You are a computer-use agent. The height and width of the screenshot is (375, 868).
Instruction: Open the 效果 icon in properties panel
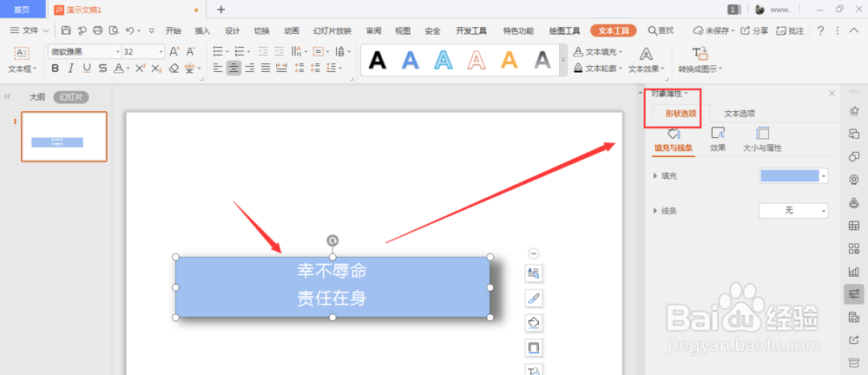718,140
